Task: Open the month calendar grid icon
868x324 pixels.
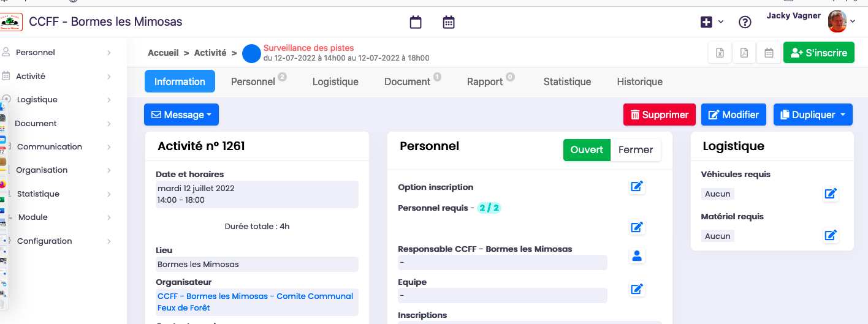Action: point(449,22)
